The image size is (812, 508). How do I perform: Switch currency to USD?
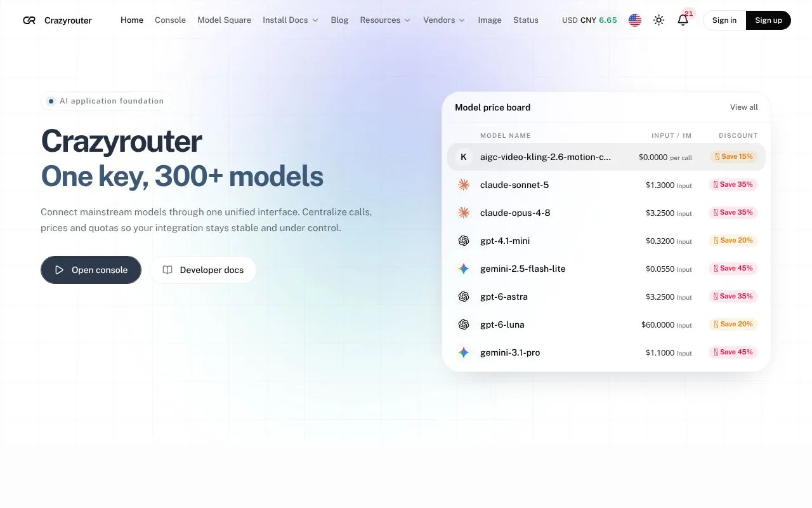click(570, 20)
